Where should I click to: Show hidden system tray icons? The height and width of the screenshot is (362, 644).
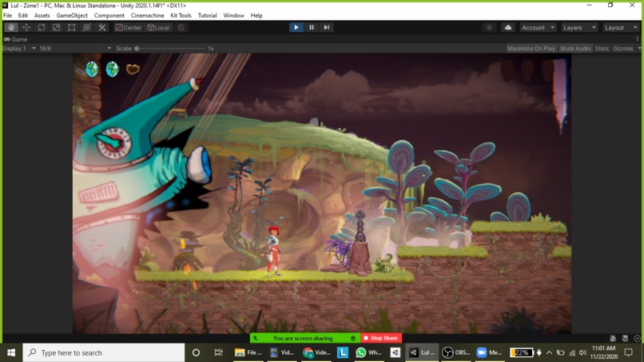549,352
